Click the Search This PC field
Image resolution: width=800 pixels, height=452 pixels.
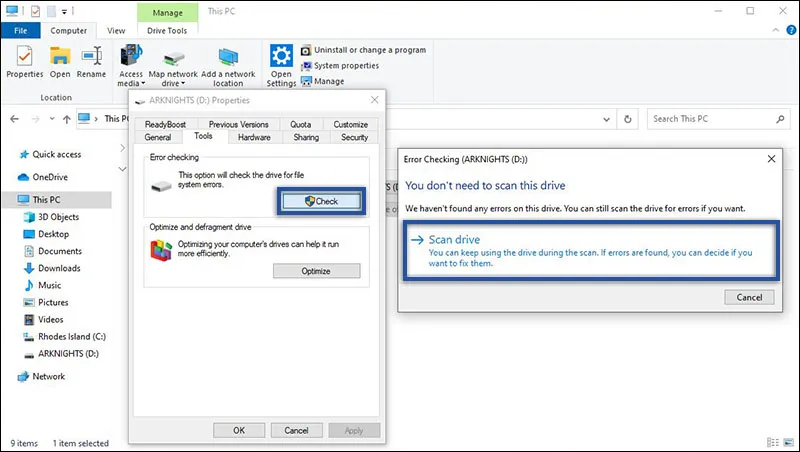point(718,119)
